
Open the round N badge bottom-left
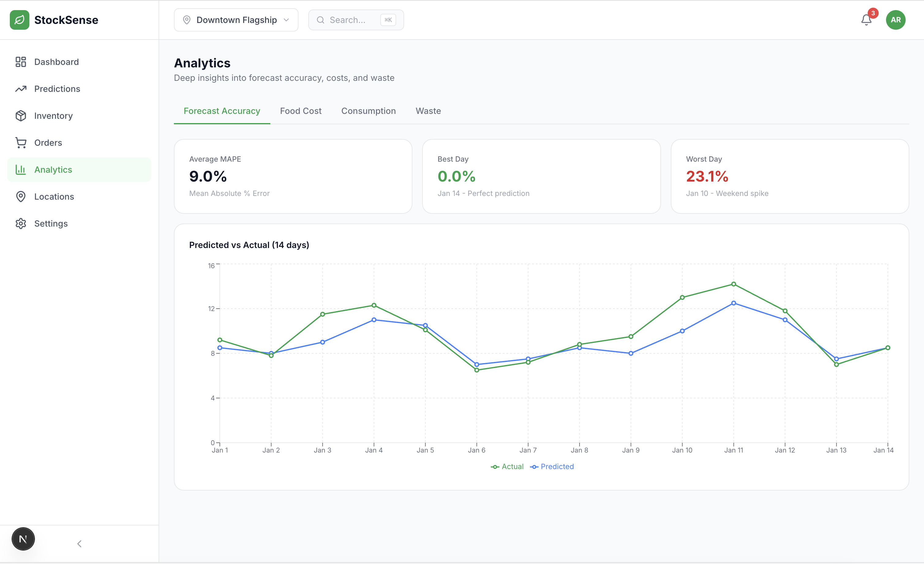click(23, 539)
